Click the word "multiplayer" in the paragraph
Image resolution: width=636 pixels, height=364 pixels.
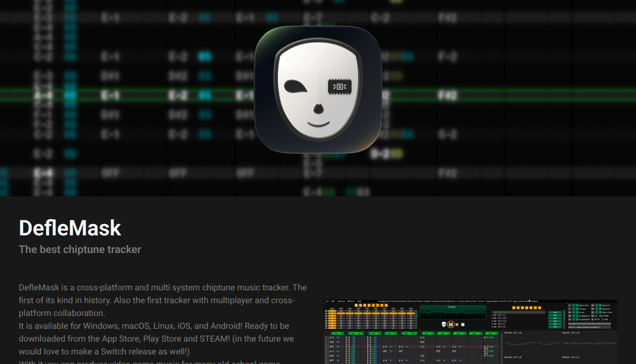230,300
